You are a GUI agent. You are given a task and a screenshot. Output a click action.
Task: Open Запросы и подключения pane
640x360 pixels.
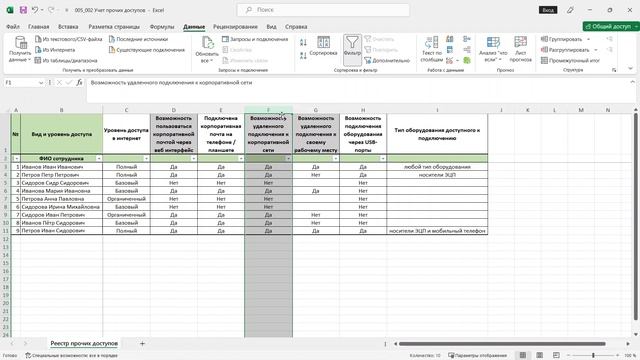pyautogui.click(x=255, y=39)
